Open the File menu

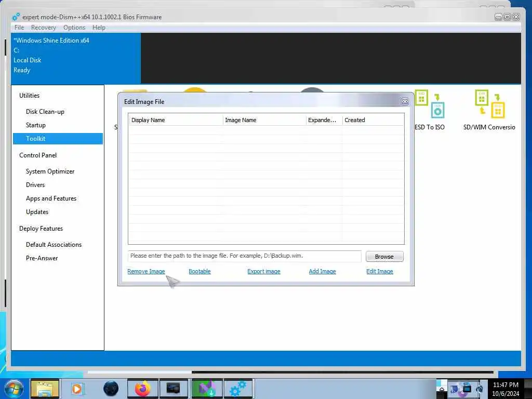click(x=19, y=28)
